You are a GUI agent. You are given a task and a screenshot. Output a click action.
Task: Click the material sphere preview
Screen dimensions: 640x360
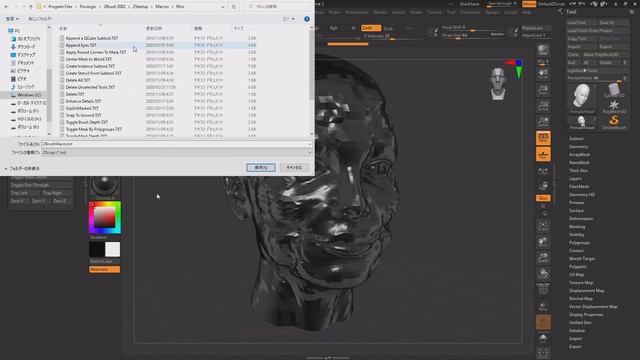coord(104,186)
